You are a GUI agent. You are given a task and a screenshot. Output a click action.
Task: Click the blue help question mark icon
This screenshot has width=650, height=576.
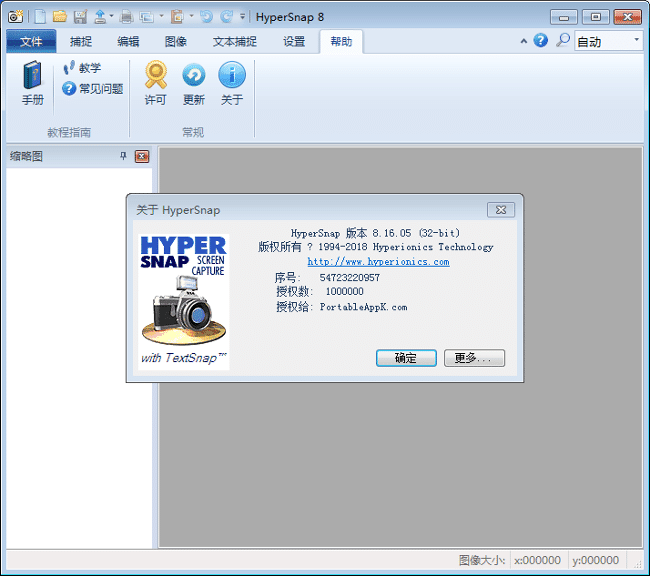541,41
